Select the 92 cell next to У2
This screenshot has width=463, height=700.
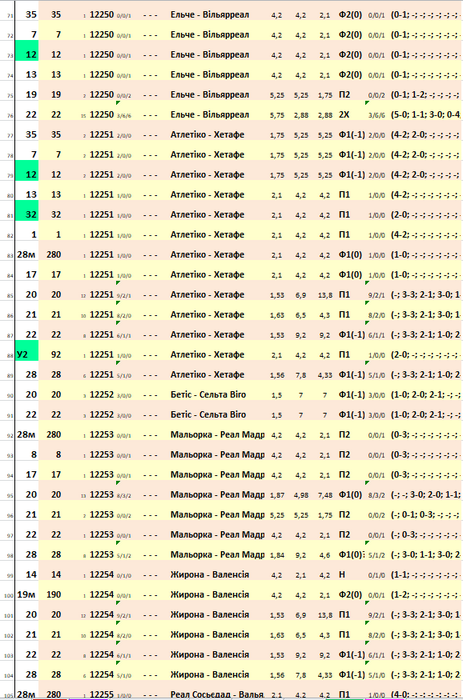pyautogui.click(x=56, y=355)
